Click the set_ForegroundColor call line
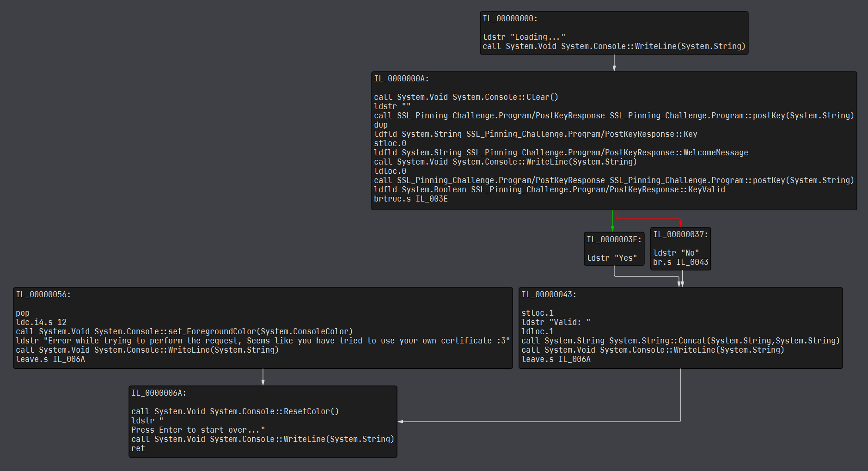Viewport: 868px width, 471px height. (184, 331)
